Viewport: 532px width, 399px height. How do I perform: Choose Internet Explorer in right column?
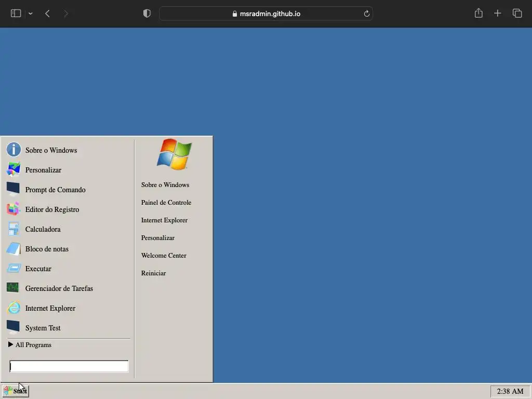(x=164, y=220)
